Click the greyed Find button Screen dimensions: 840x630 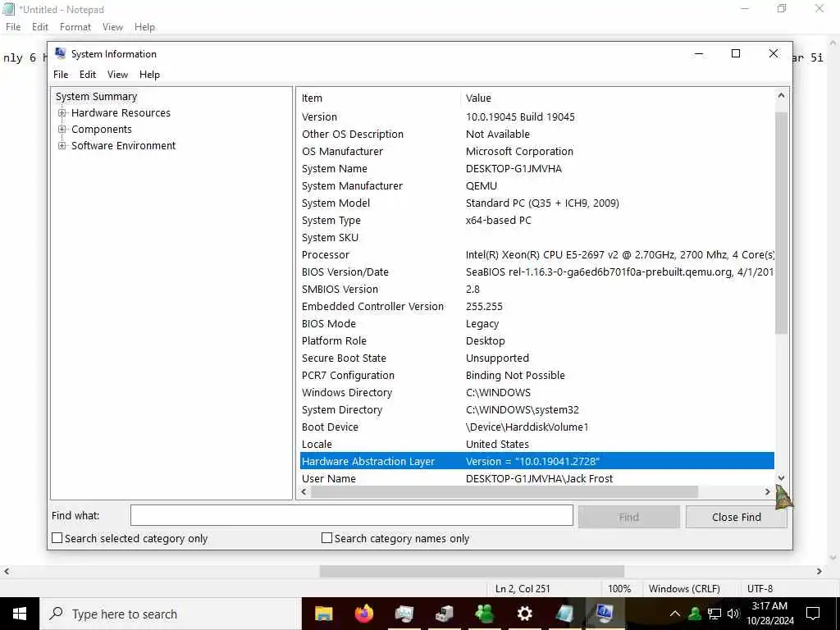pyautogui.click(x=629, y=517)
